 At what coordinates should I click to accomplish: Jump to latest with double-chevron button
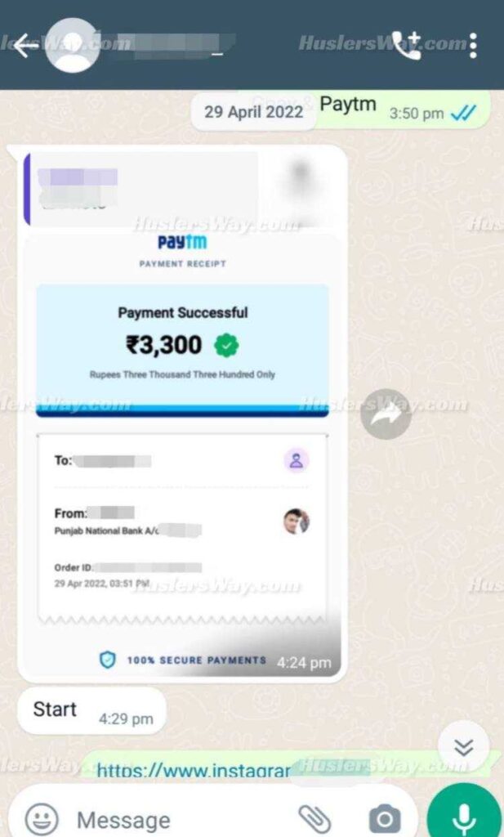[463, 747]
